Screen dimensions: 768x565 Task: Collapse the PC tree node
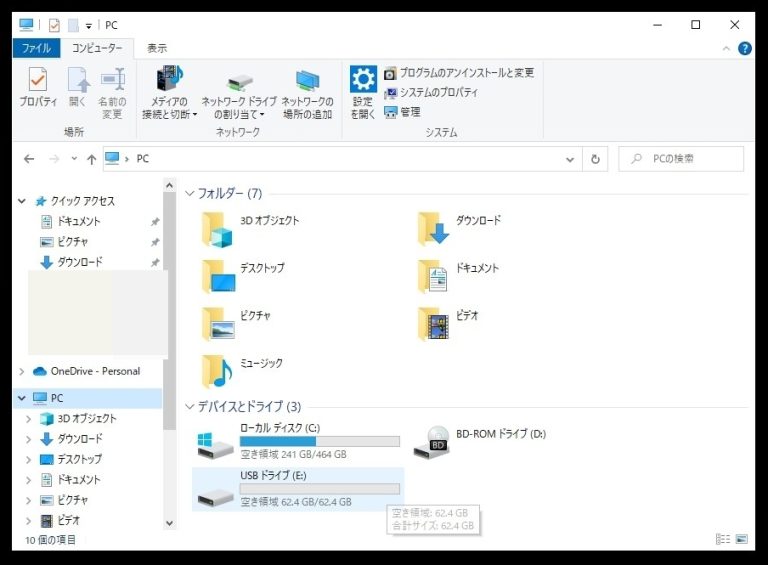(22, 398)
